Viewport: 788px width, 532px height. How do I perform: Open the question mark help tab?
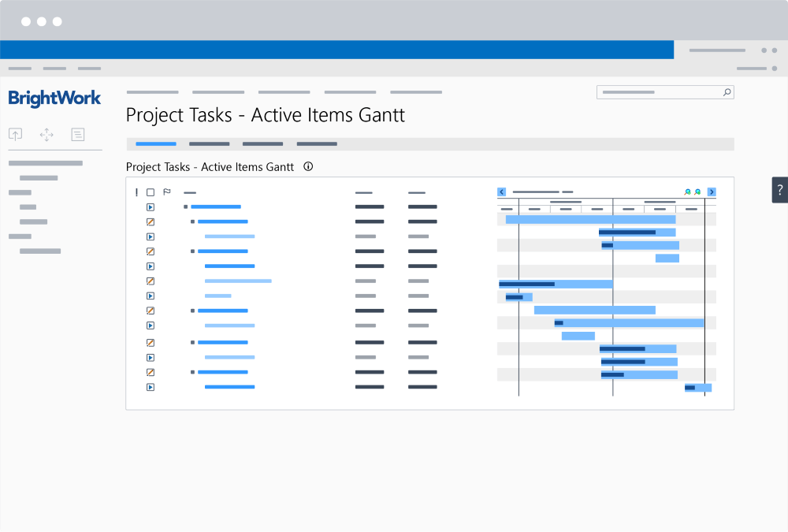point(779,190)
